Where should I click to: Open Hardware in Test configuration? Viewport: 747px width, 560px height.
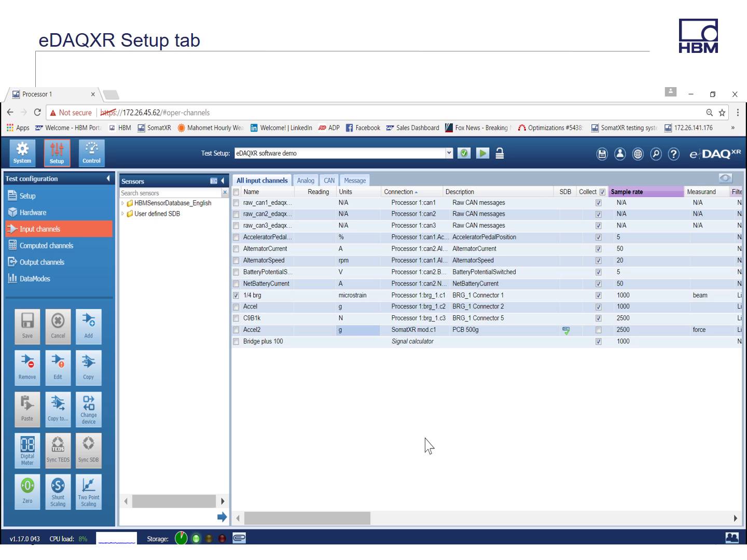(x=59, y=213)
